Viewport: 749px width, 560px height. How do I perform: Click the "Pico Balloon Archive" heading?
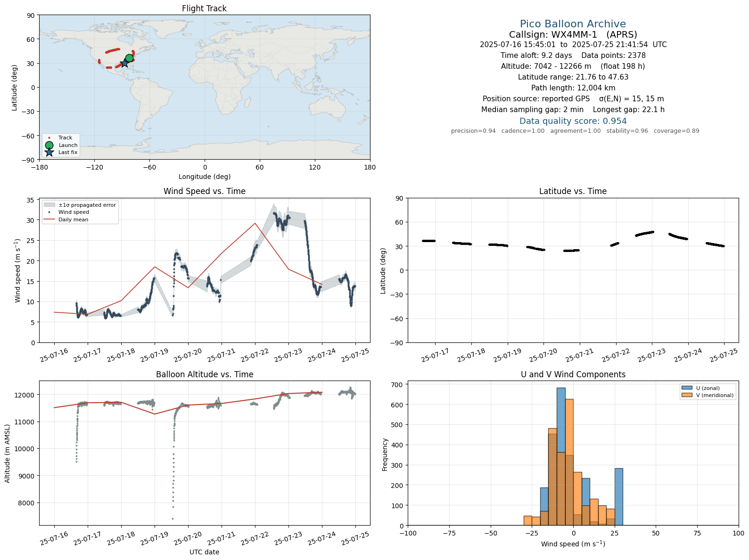point(573,24)
